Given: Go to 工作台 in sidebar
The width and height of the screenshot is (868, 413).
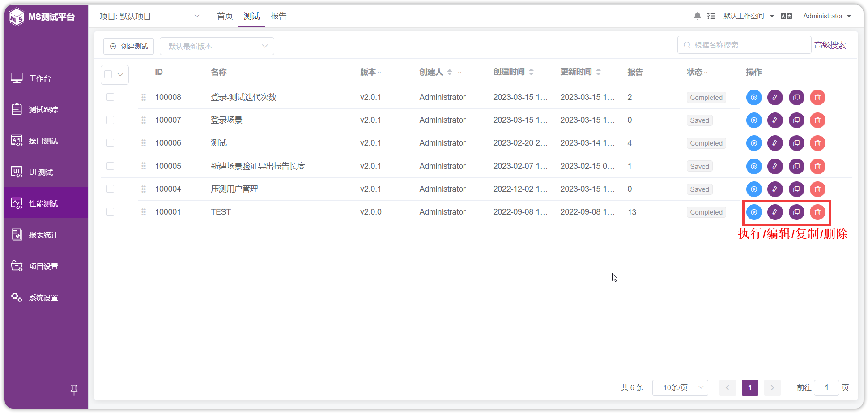Looking at the screenshot, I should (47, 78).
